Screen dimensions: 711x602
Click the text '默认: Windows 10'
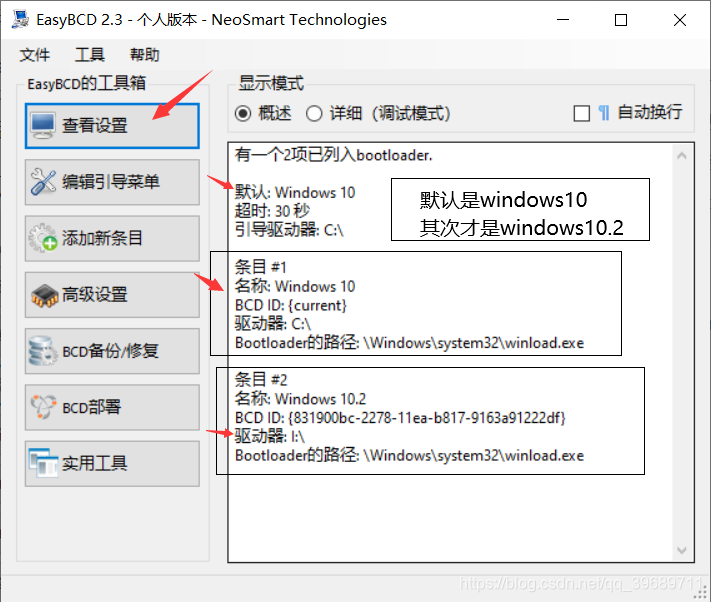pyautogui.click(x=295, y=193)
